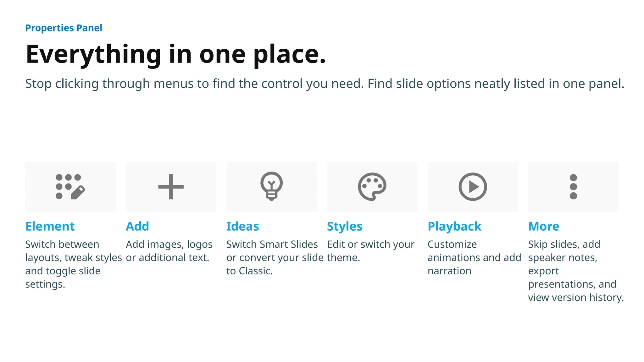The width and height of the screenshot is (644, 362).
Task: Select the 'Skip slides, add speaker notes' text
Action: coord(576,271)
